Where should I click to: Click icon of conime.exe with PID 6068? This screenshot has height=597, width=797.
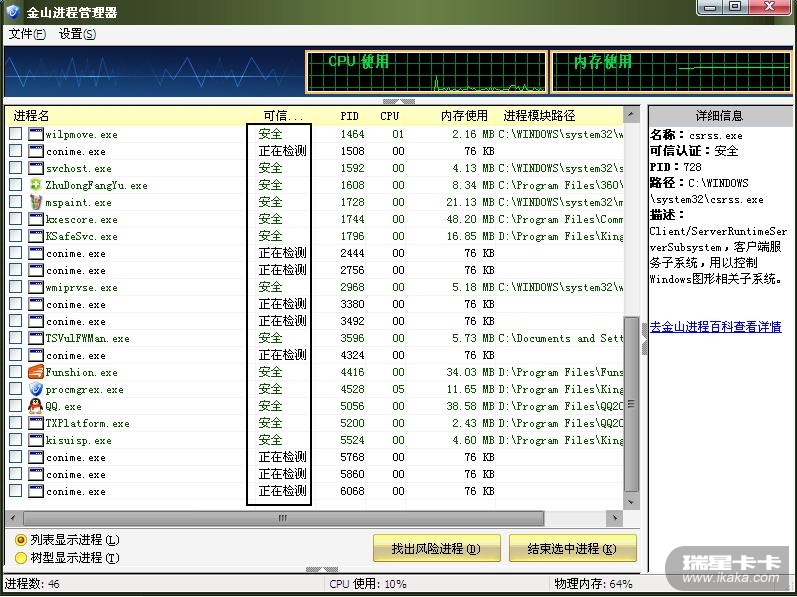[36, 491]
